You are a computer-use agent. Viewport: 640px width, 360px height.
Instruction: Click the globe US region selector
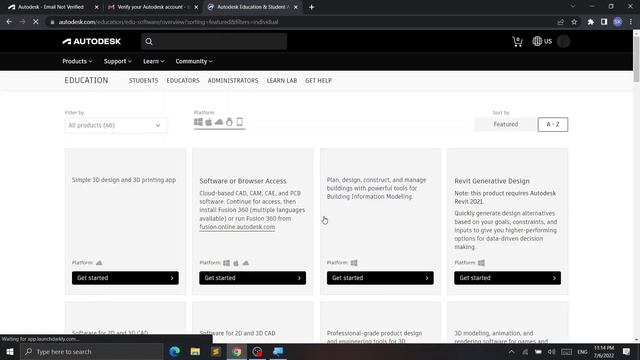(x=542, y=41)
